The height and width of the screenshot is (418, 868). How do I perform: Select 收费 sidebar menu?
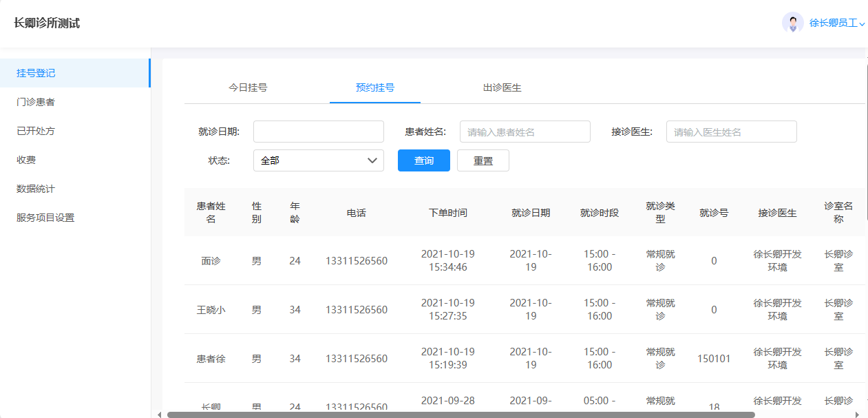[74, 160]
